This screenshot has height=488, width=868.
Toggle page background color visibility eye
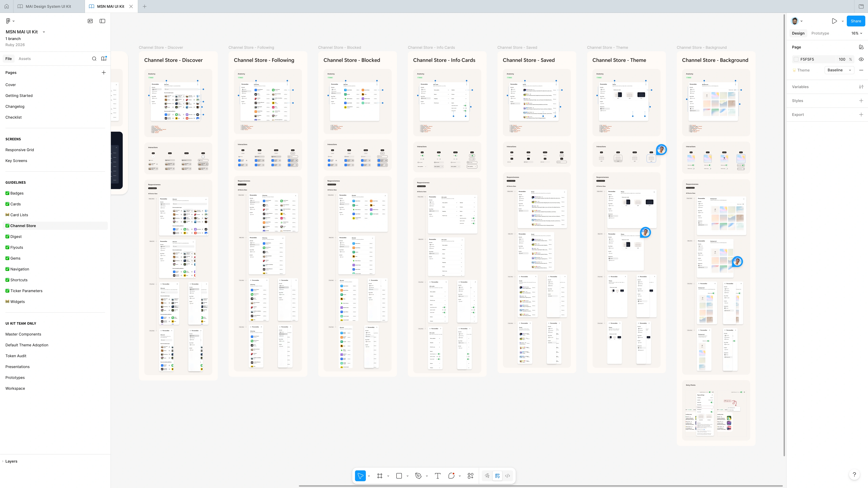click(861, 59)
